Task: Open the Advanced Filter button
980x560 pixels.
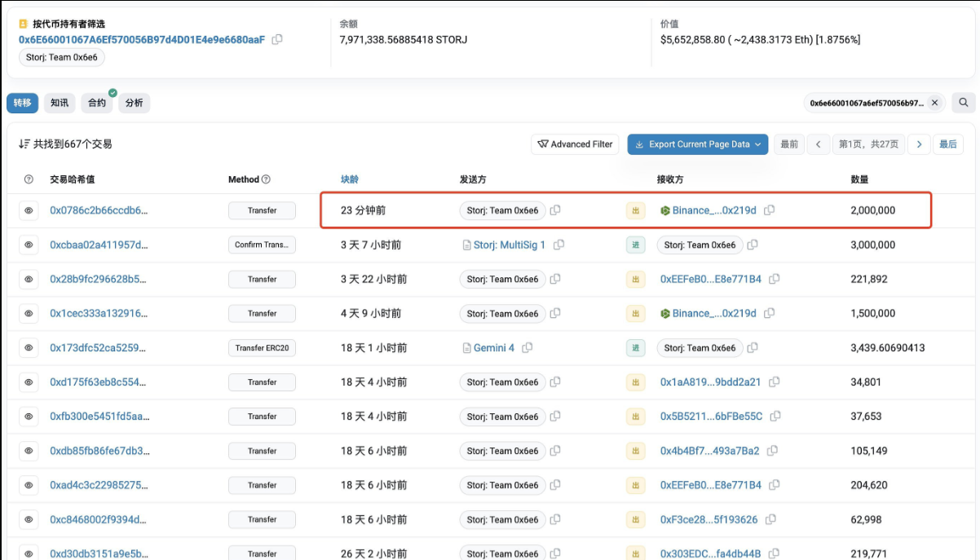Action: [x=575, y=144]
